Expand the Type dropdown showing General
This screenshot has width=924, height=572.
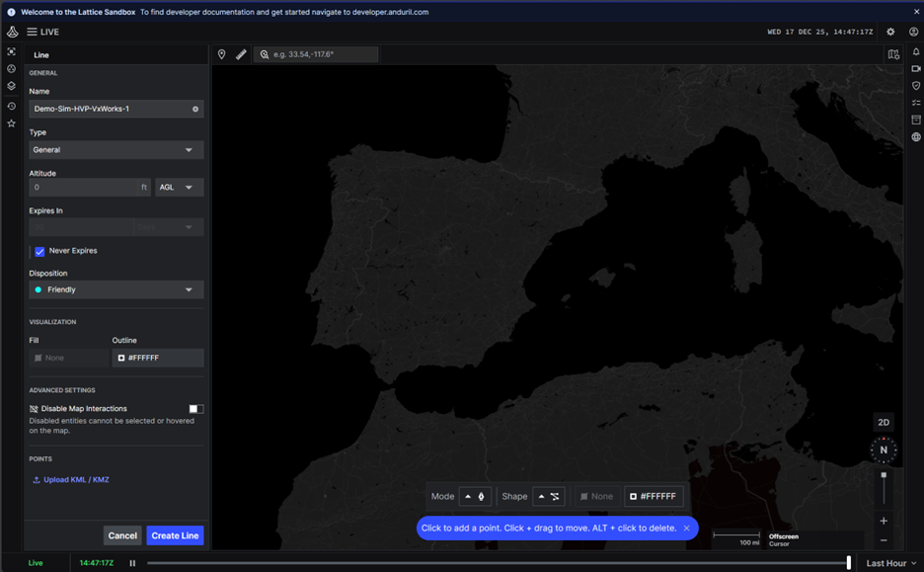pos(115,150)
